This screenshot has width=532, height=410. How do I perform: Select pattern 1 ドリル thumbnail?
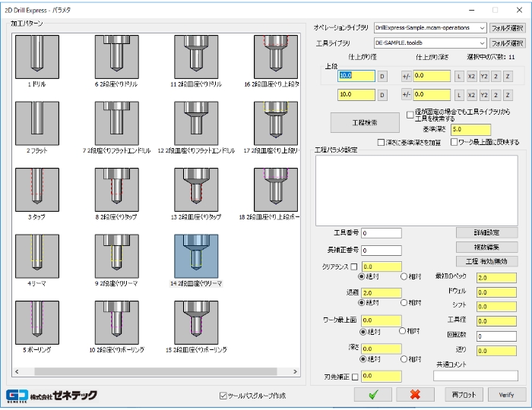pos(37,57)
